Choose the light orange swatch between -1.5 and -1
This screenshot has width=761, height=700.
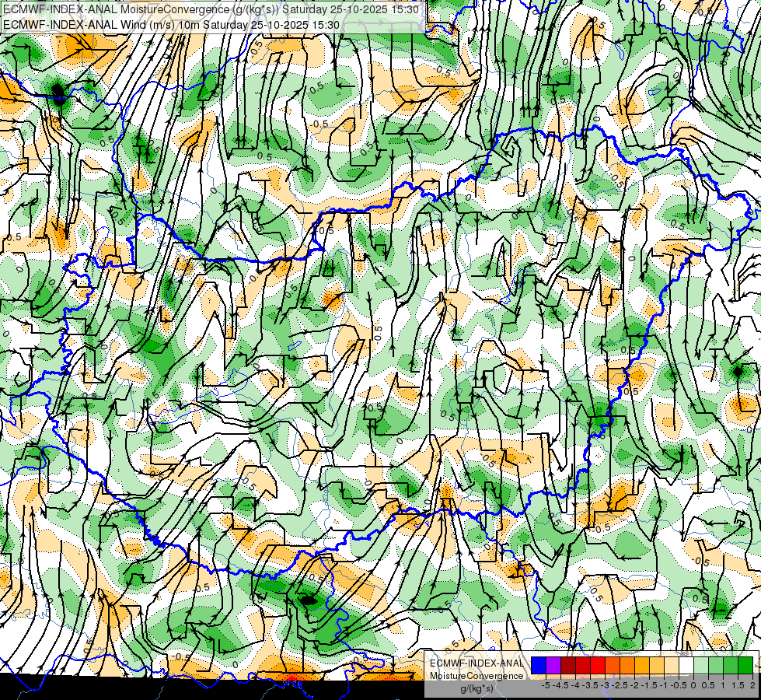tap(657, 666)
